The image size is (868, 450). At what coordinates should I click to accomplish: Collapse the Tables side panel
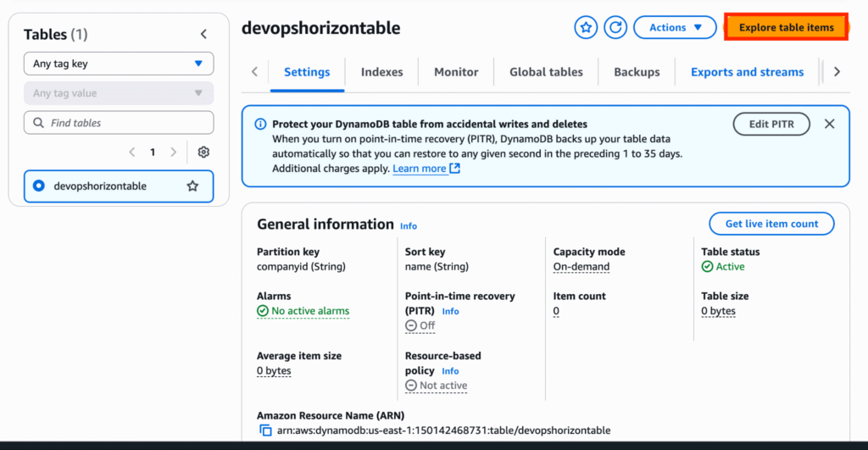click(203, 34)
